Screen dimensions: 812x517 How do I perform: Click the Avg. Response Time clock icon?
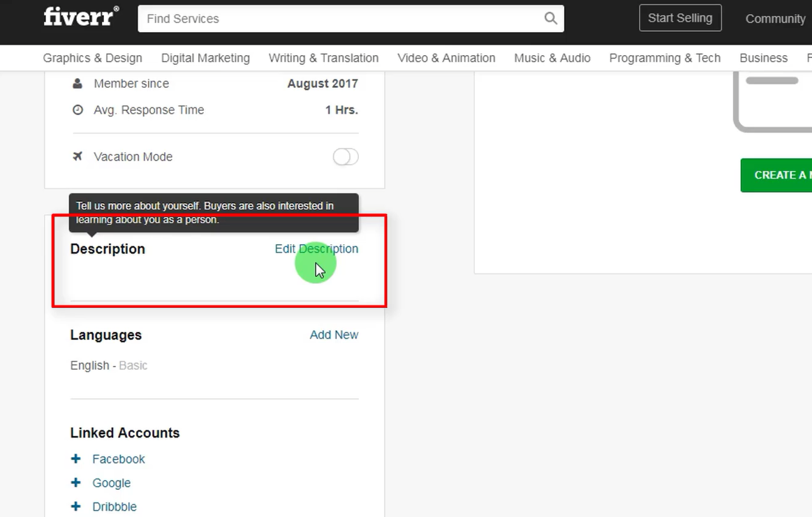tap(77, 110)
